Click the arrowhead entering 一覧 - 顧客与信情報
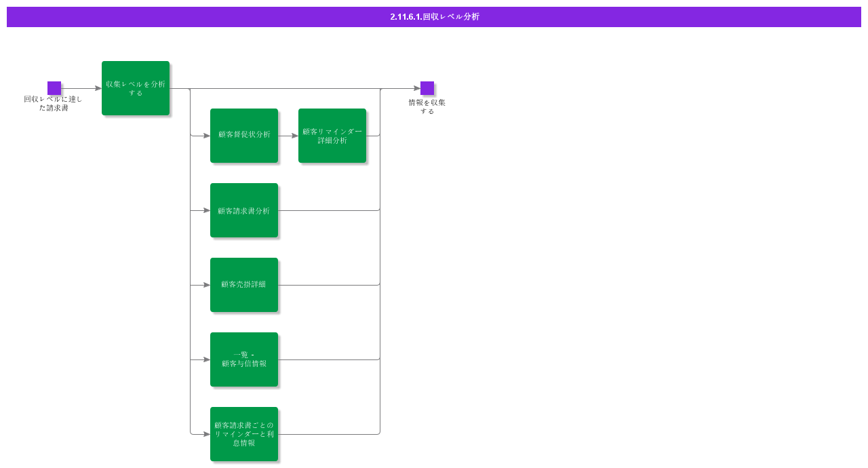This screenshot has width=868, height=468. [x=207, y=359]
